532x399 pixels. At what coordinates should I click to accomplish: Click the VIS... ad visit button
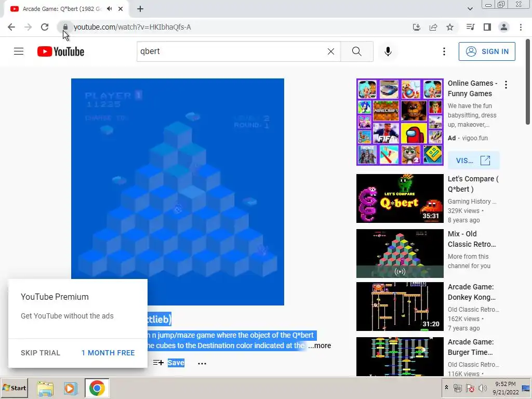point(474,160)
